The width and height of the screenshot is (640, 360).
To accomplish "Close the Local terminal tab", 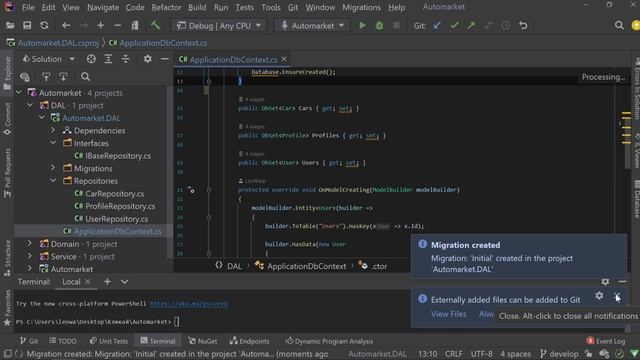I will (x=87, y=282).
